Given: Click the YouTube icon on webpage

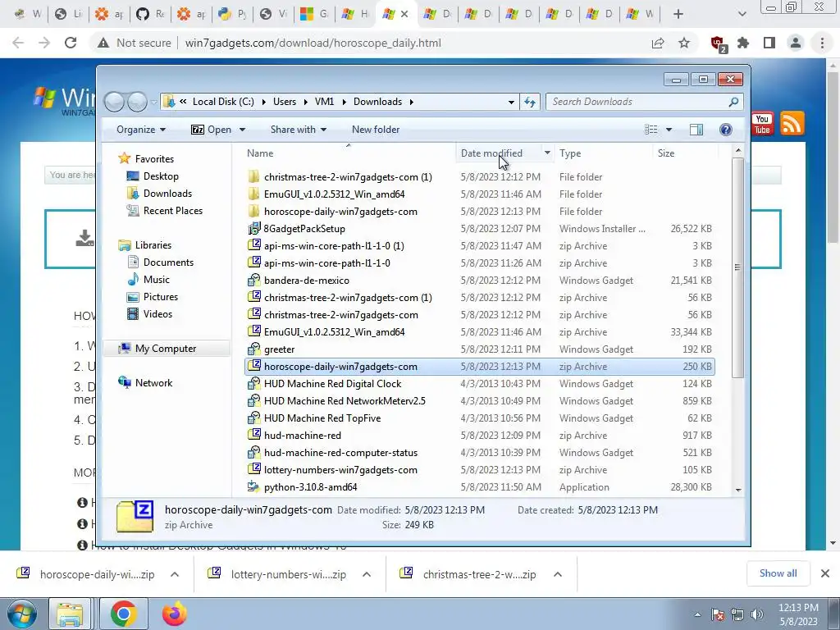Looking at the screenshot, I should (762, 123).
